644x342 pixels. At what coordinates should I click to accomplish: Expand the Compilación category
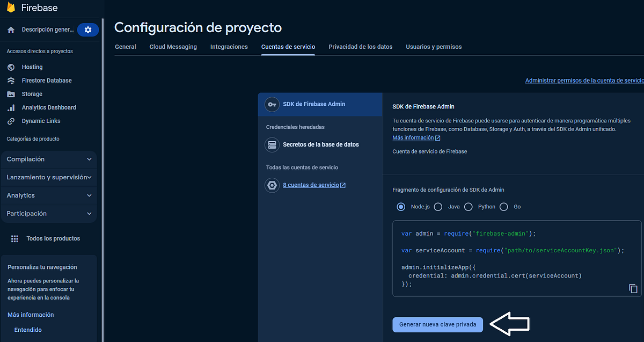[x=49, y=159]
